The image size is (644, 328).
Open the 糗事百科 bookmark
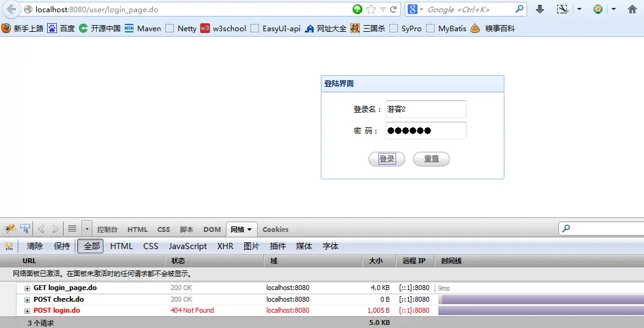[x=492, y=28]
